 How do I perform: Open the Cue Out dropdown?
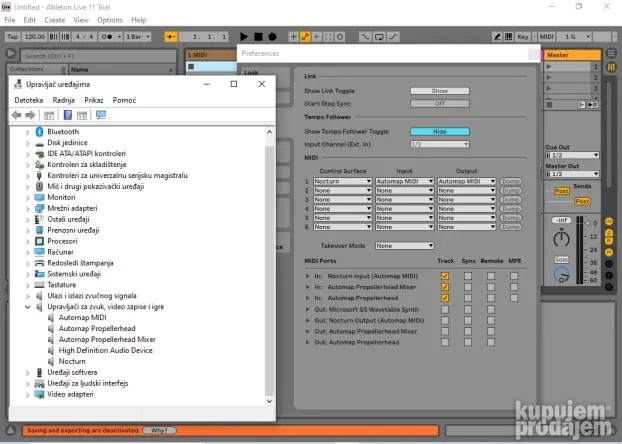572,155
